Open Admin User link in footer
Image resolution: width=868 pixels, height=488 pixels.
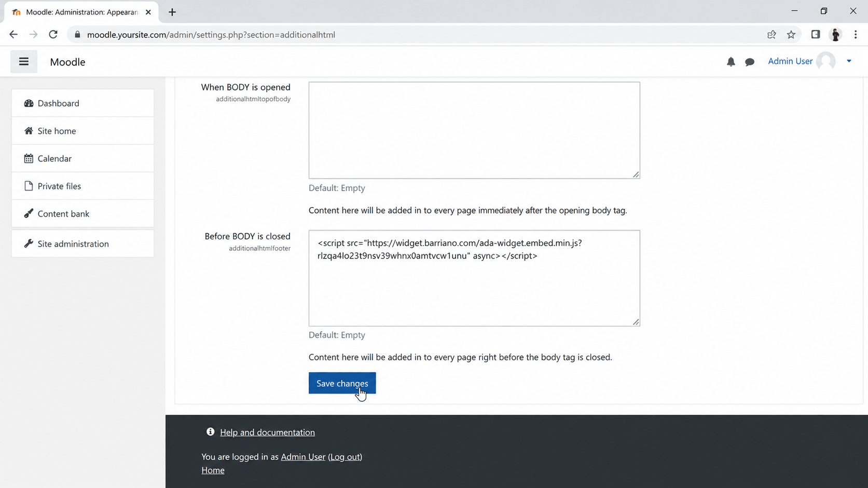(303, 457)
